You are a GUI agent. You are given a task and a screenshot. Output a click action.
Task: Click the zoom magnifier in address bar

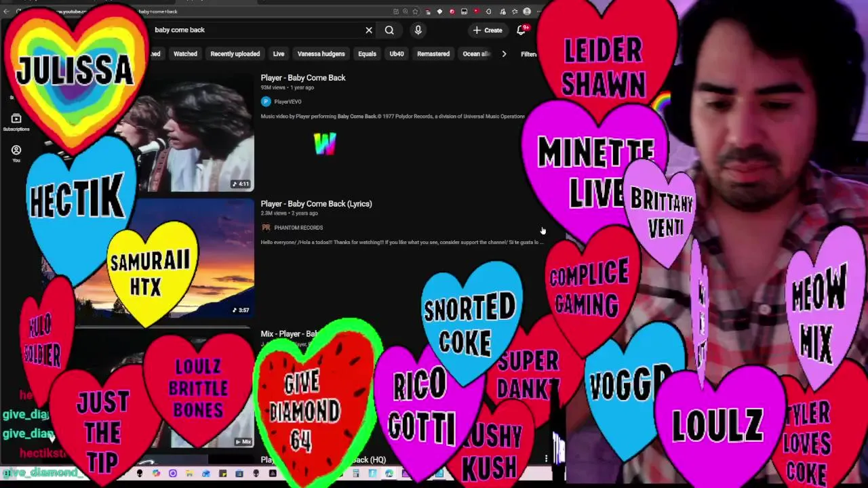(x=406, y=12)
